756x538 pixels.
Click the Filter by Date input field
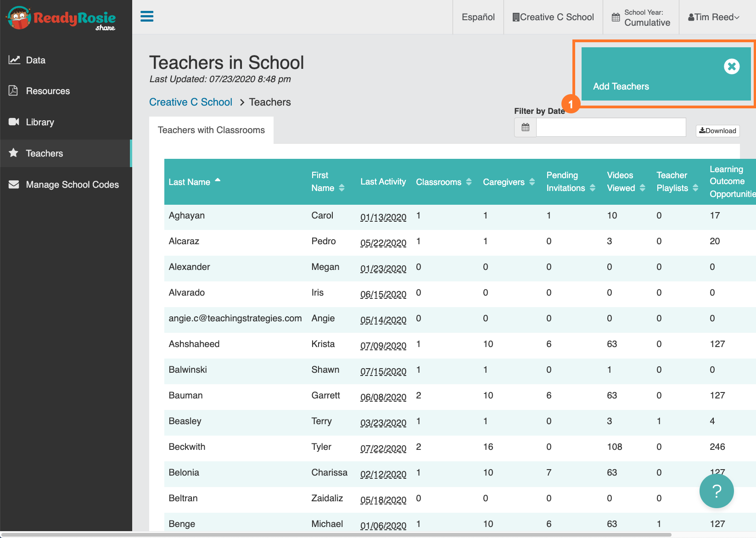pyautogui.click(x=610, y=127)
